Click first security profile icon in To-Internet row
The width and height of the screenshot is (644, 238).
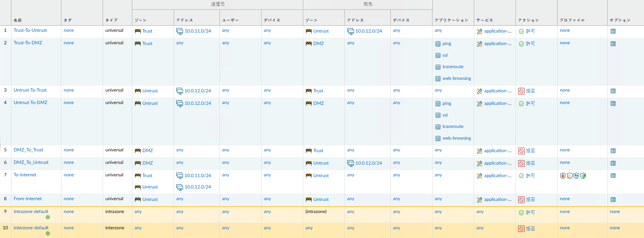tap(563, 176)
